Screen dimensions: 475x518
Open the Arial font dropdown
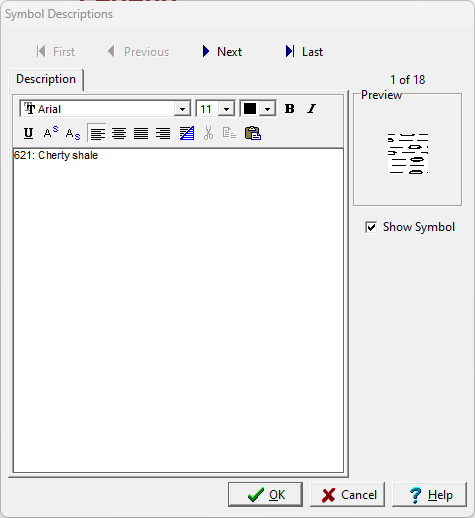point(182,109)
